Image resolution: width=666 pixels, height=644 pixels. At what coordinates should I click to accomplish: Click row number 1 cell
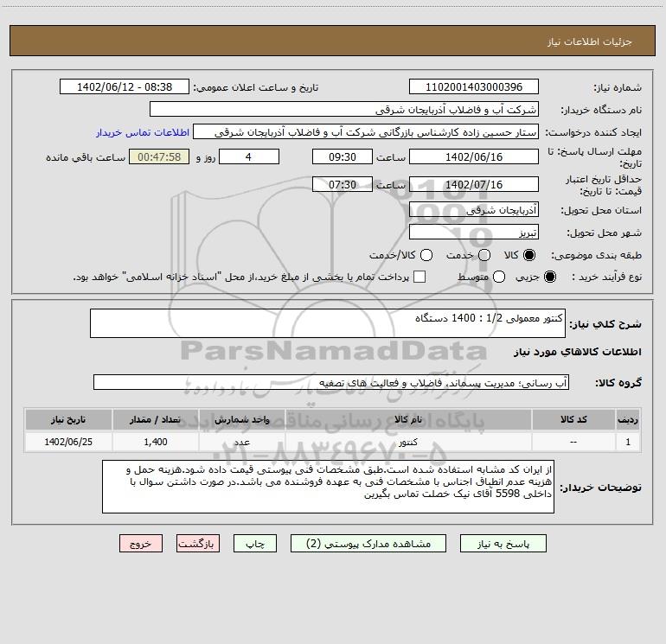(628, 442)
